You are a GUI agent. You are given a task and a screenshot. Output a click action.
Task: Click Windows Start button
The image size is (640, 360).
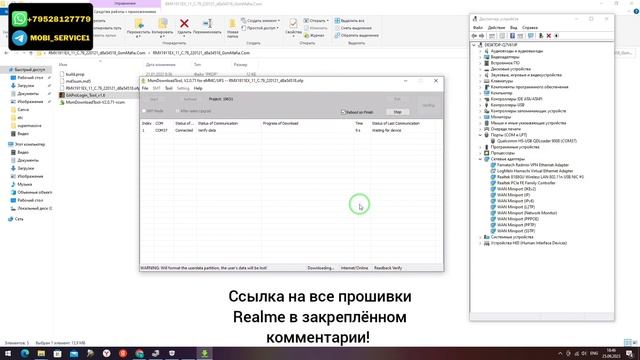8,353
